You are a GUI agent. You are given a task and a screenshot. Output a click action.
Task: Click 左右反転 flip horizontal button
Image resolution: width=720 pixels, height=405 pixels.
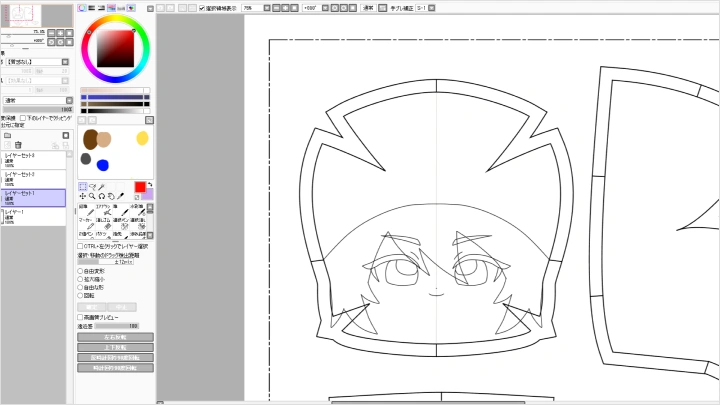tap(115, 337)
